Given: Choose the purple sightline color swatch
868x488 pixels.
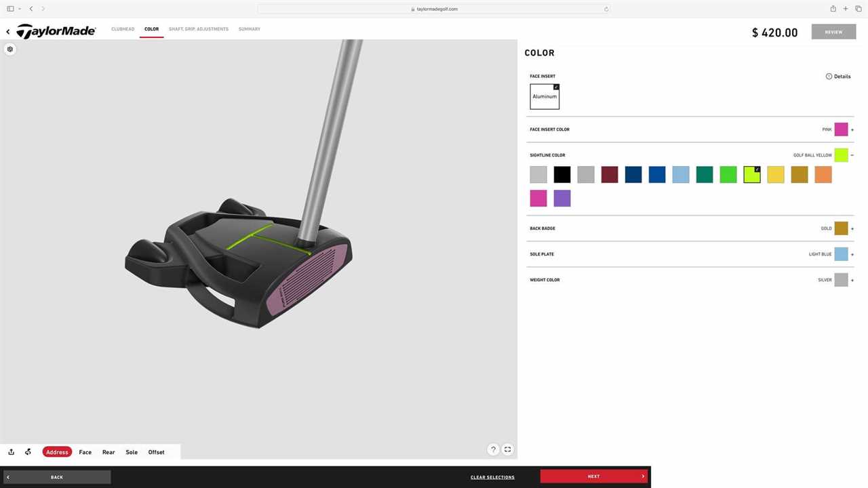Looking at the screenshot, I should (x=562, y=199).
